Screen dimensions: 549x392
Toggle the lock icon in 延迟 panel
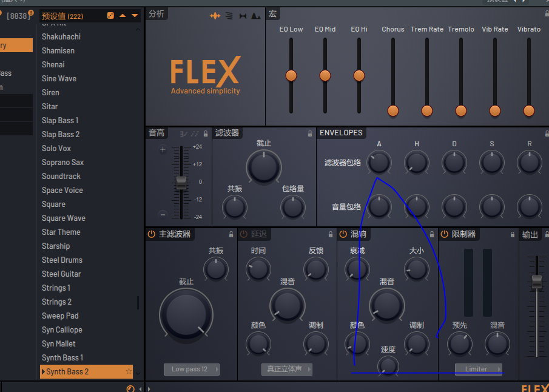tap(331, 234)
